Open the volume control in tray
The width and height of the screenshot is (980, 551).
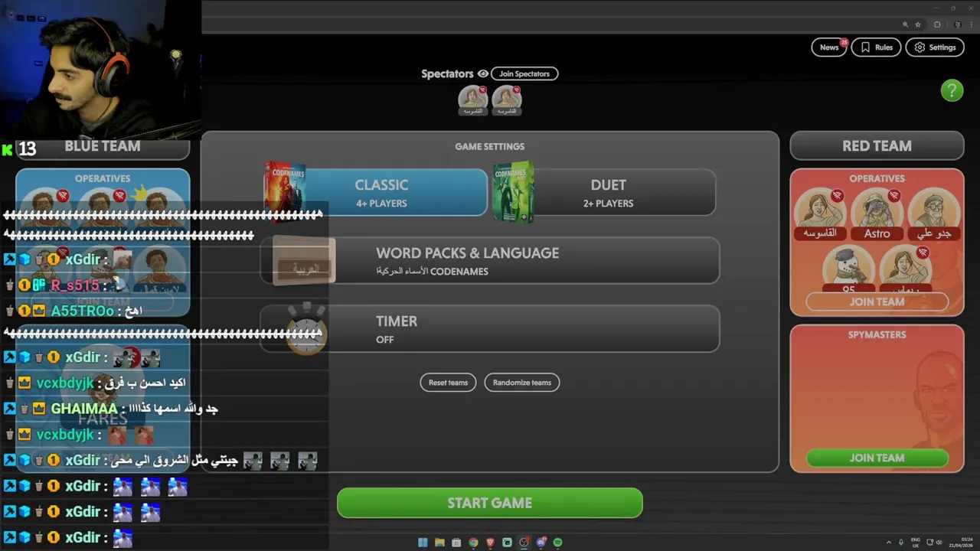(940, 543)
